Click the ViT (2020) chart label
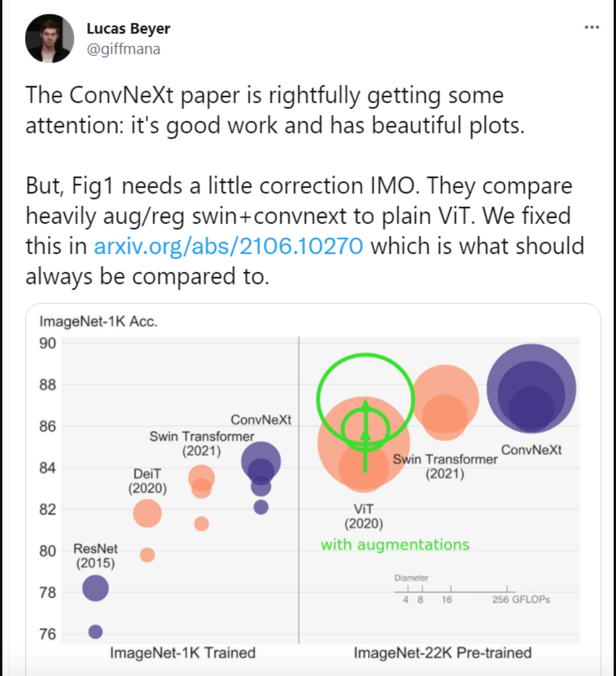The height and width of the screenshot is (676, 616). [363, 516]
